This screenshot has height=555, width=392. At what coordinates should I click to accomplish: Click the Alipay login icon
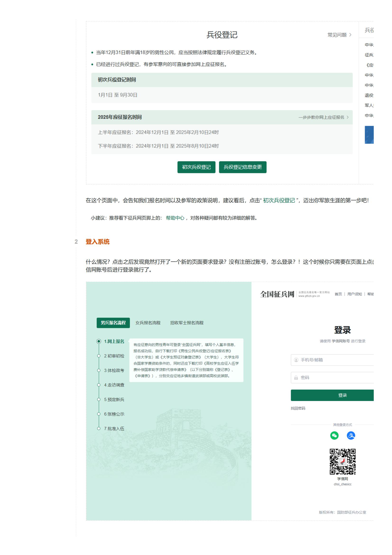click(351, 435)
